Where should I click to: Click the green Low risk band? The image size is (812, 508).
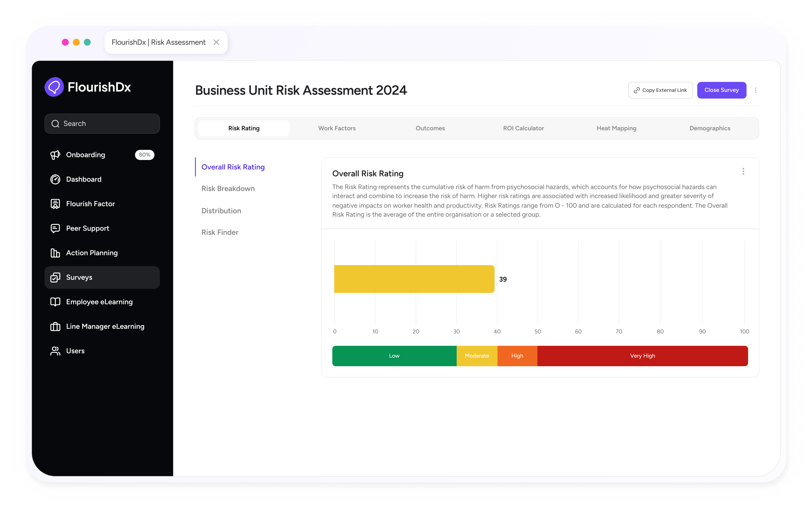[x=394, y=356]
